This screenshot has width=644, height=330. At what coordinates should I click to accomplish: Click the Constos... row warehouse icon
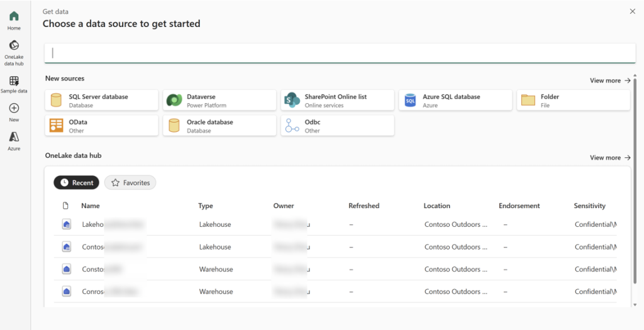[67, 269]
